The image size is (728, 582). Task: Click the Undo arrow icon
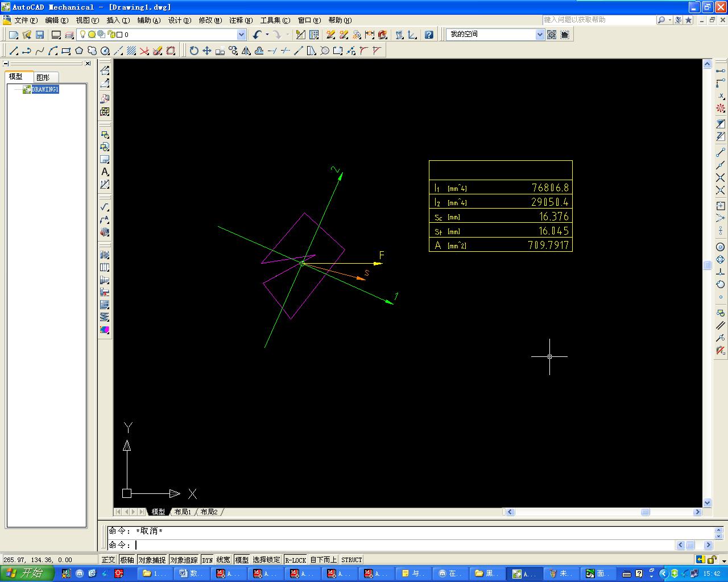[x=258, y=35]
